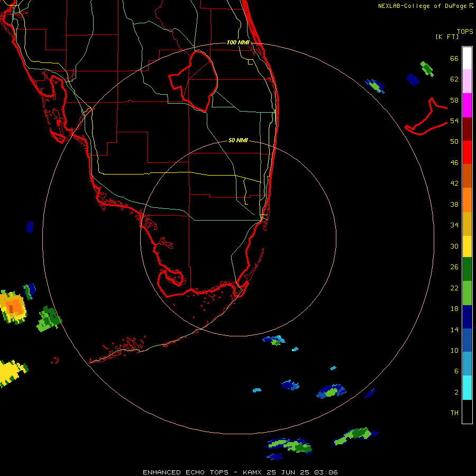The image size is (476, 476).
Task: Select the light pink legend swatch
Action: pyautogui.click(x=467, y=81)
